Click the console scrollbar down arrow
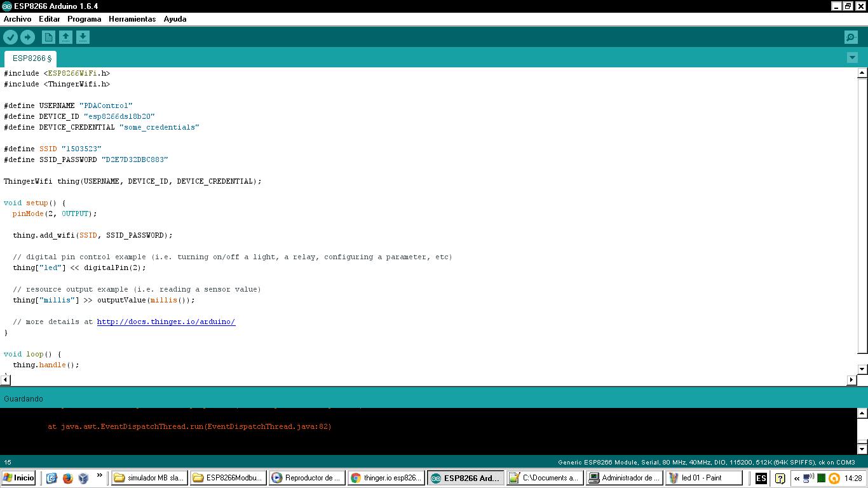This screenshot has height=488, width=868. 862,449
